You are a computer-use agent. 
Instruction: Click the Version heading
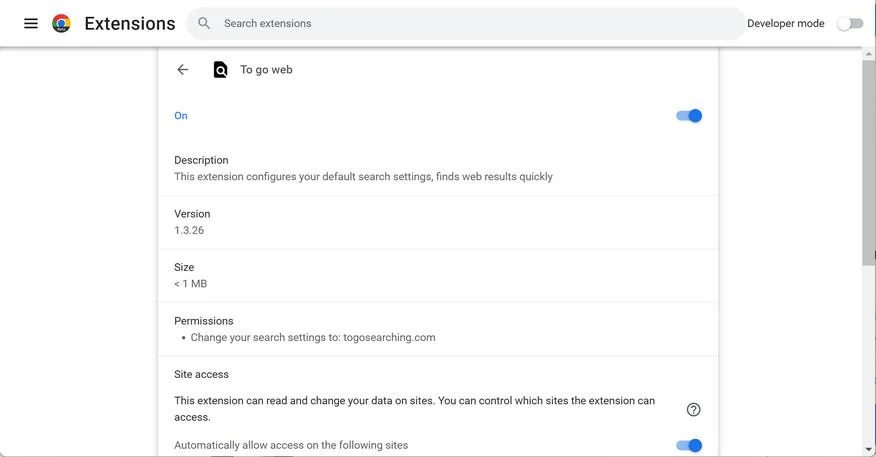coord(192,213)
